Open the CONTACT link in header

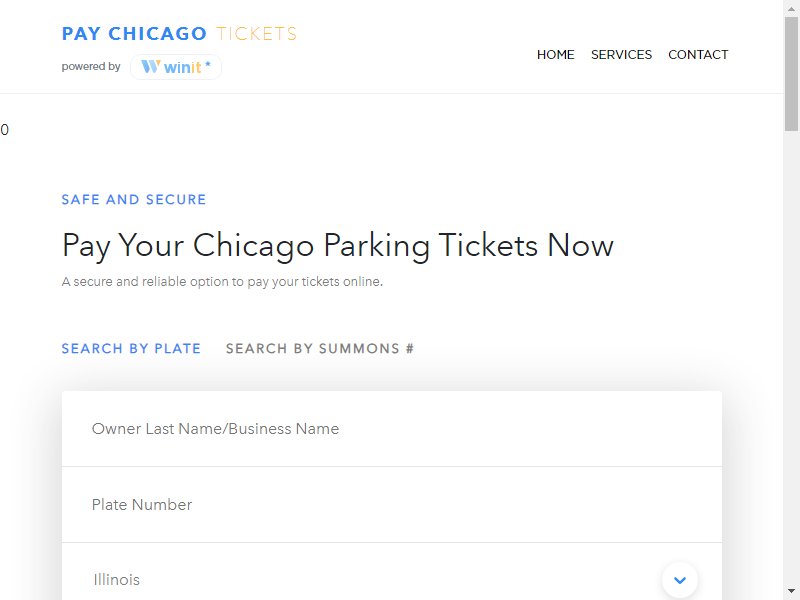point(698,55)
